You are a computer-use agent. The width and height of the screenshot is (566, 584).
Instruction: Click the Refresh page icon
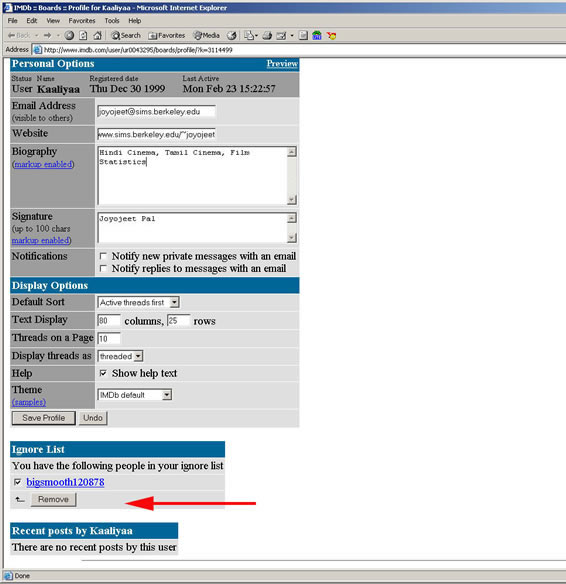click(x=83, y=35)
